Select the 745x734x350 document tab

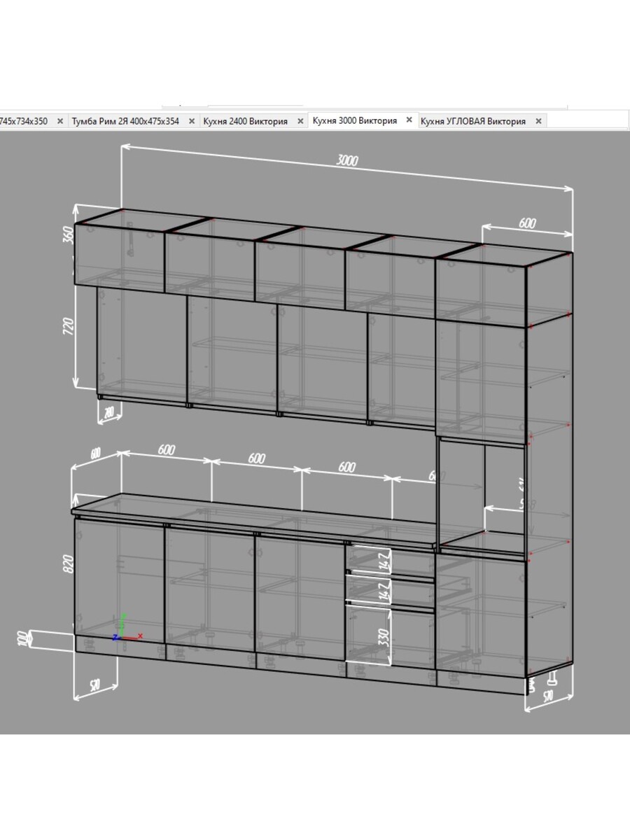(24, 121)
